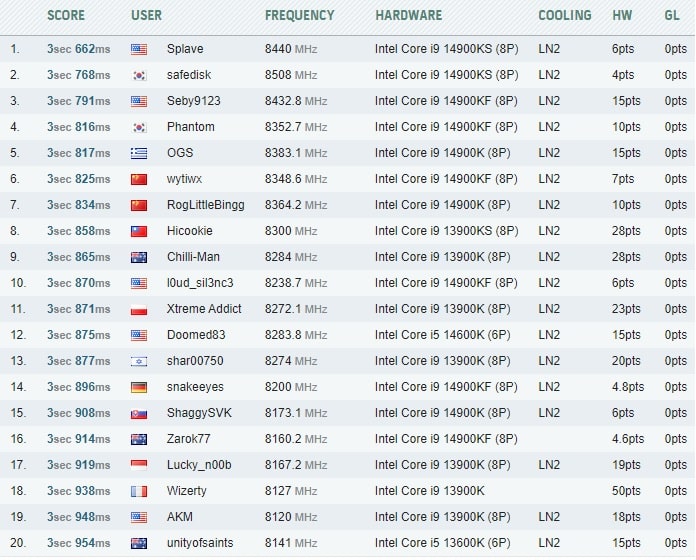Click the COOLING column header
The width and height of the screenshot is (696, 560).
pos(563,16)
